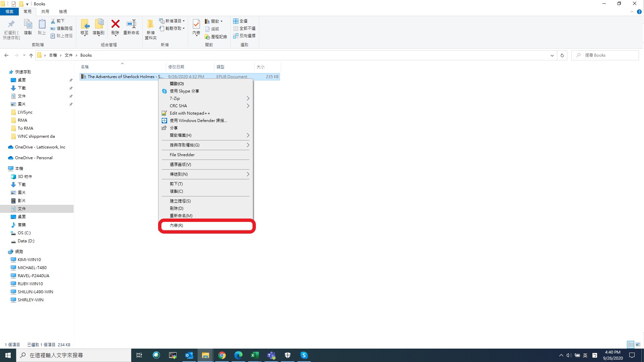Click Select all (全選) in ribbon
This screenshot has width=644, height=362.
click(240, 21)
